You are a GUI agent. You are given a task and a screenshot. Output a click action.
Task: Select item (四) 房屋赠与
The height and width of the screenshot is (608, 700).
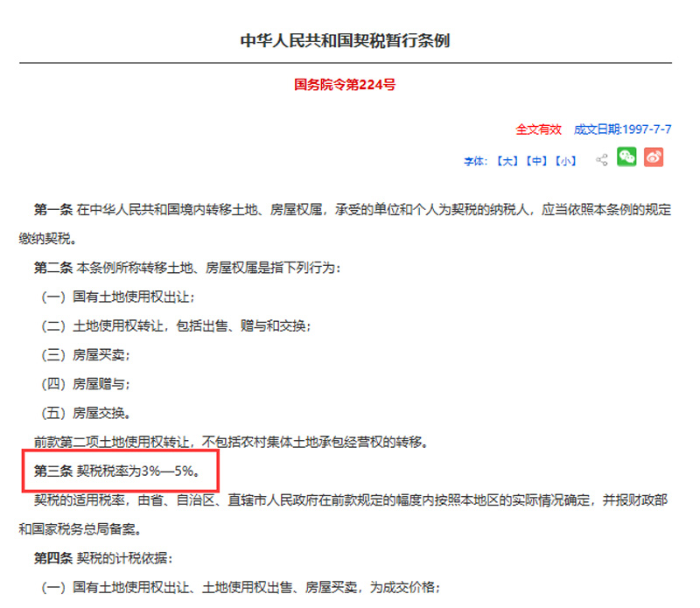pyautogui.click(x=85, y=383)
